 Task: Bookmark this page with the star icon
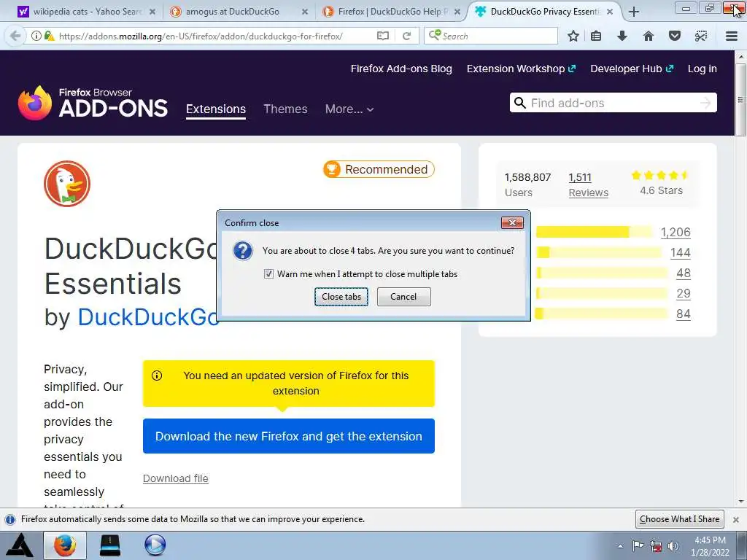(573, 36)
